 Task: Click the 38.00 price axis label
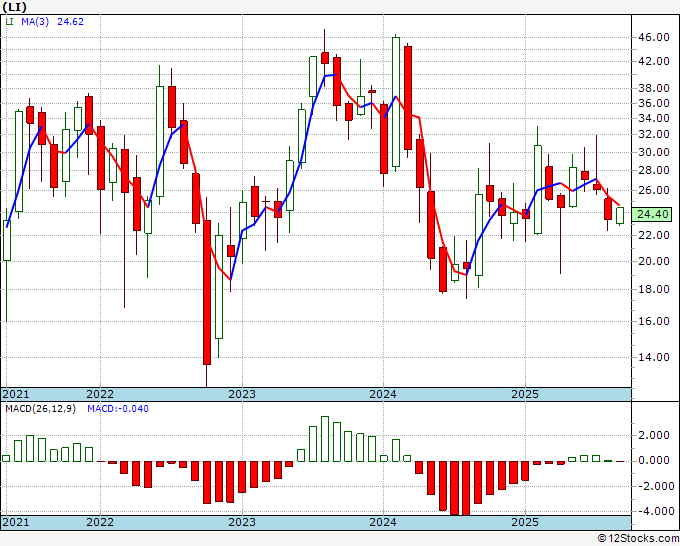point(653,88)
